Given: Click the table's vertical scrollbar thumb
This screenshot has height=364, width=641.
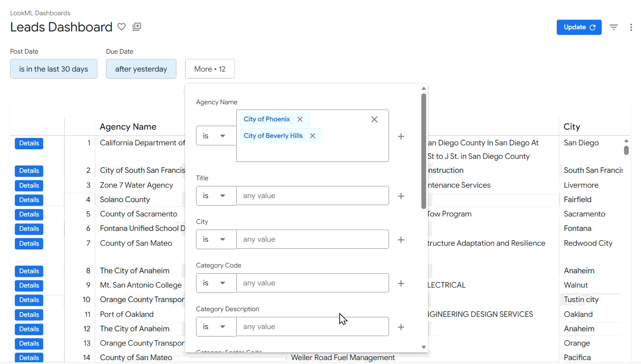Looking at the screenshot, I should [x=626, y=150].
